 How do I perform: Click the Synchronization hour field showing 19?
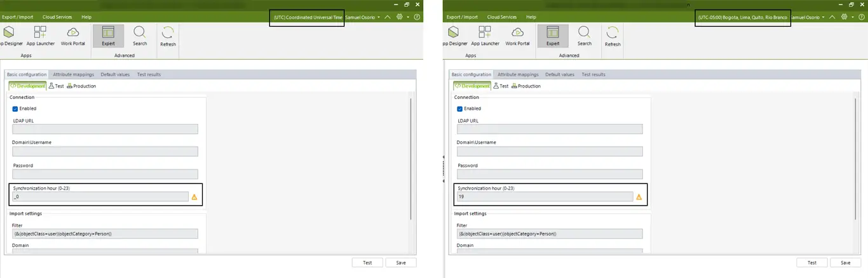coord(545,197)
